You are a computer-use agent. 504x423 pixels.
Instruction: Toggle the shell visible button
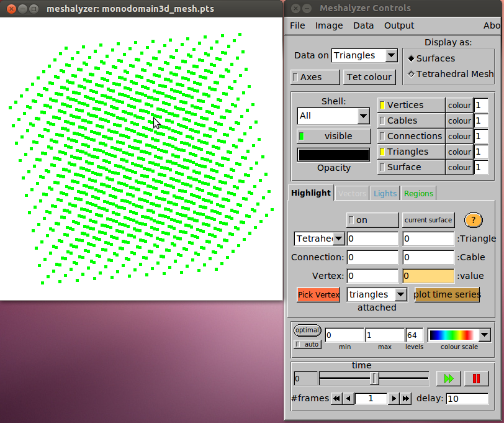point(334,136)
